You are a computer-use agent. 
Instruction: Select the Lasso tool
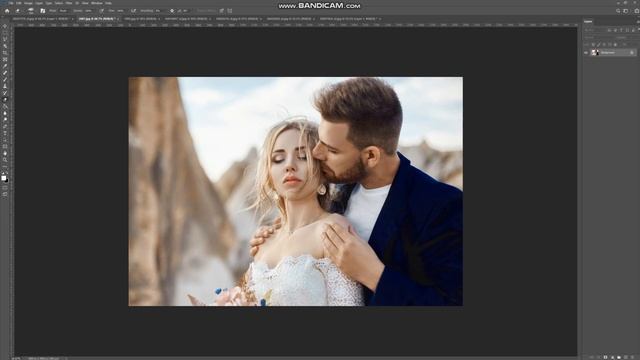5,39
